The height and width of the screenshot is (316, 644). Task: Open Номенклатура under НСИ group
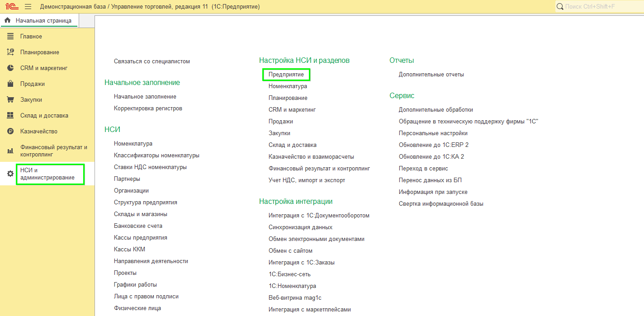click(x=133, y=143)
